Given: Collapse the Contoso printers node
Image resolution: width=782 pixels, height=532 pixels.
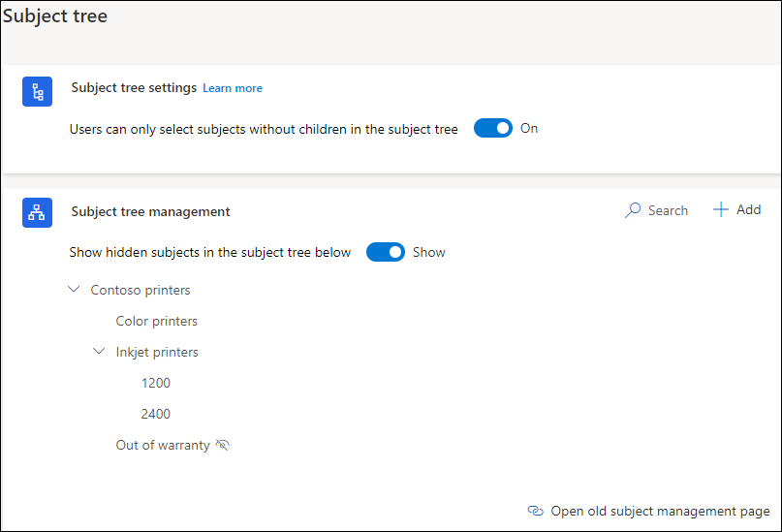Looking at the screenshot, I should 74,289.
